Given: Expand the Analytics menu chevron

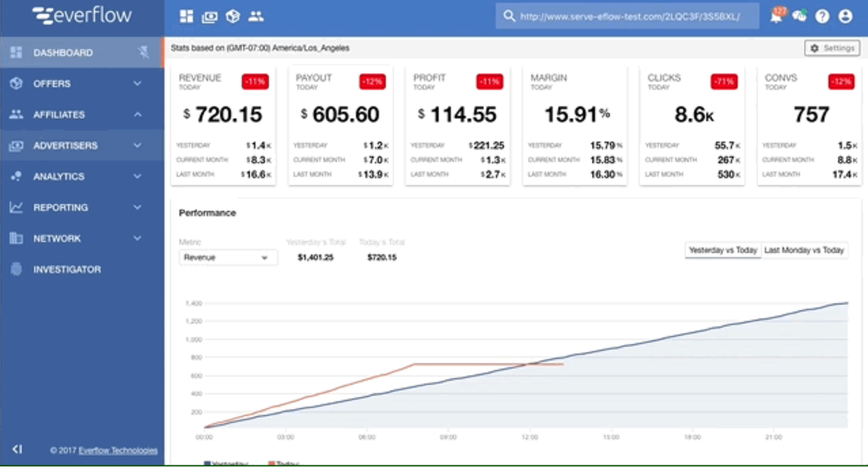Looking at the screenshot, I should click(137, 177).
